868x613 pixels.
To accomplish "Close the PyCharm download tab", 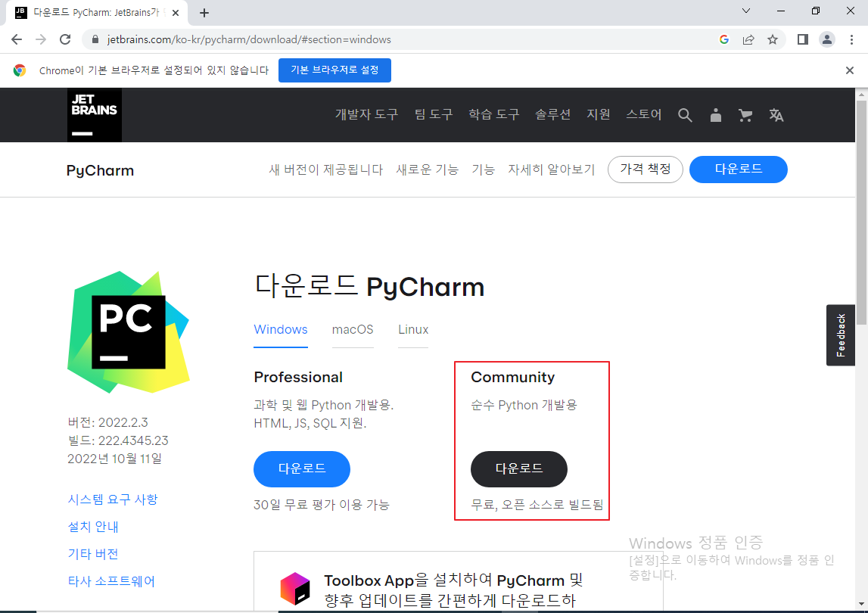I will click(x=176, y=13).
